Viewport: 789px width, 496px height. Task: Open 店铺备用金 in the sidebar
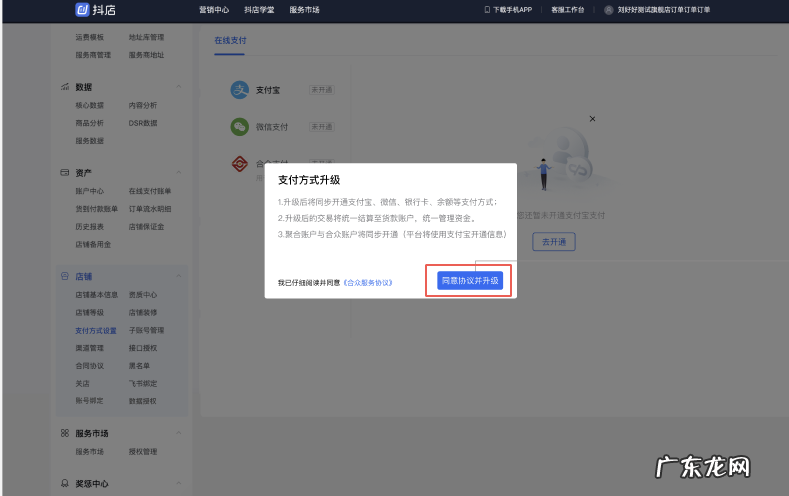[93, 244]
